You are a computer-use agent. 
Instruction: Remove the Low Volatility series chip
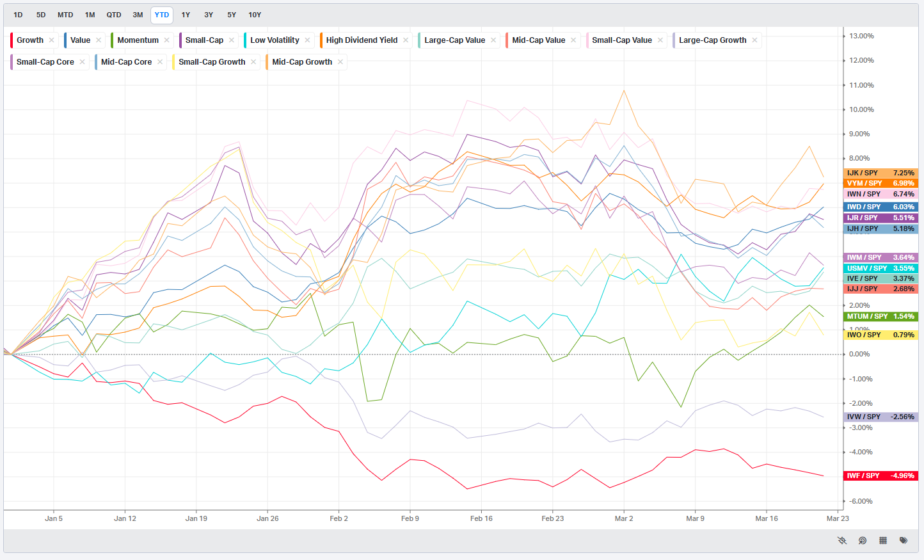point(307,40)
